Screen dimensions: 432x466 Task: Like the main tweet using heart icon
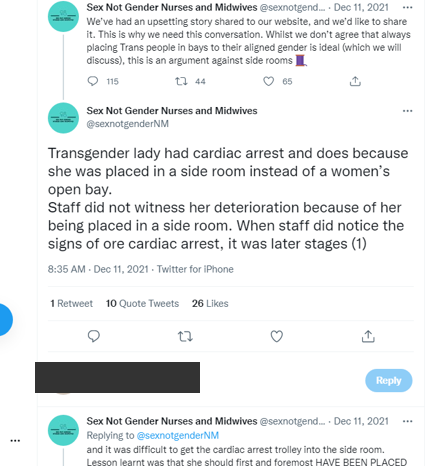click(x=277, y=336)
